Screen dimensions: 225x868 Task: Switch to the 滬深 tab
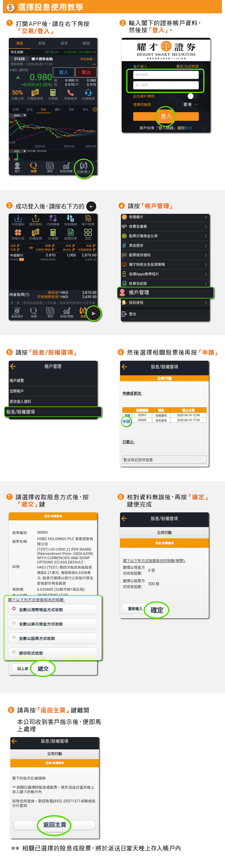coord(64,43)
